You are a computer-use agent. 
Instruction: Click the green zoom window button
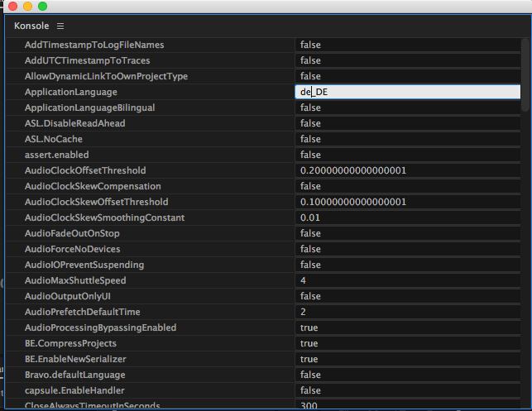point(42,7)
